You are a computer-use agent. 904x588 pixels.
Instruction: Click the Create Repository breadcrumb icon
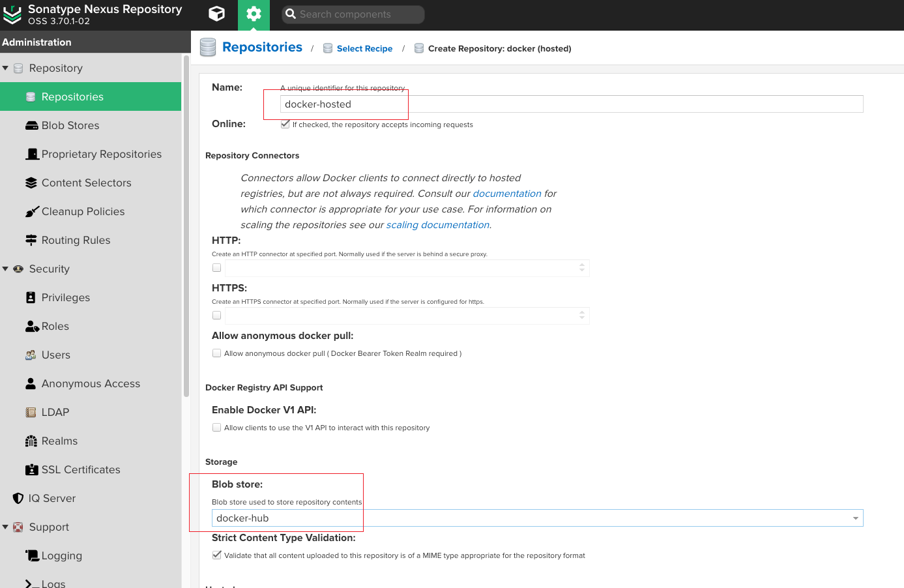(x=419, y=48)
